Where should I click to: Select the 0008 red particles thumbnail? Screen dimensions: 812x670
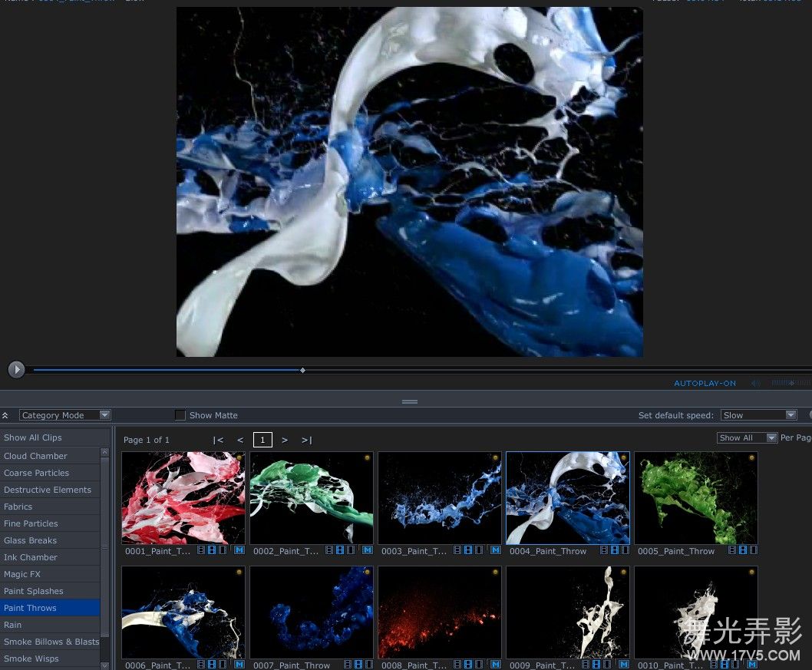click(440, 612)
